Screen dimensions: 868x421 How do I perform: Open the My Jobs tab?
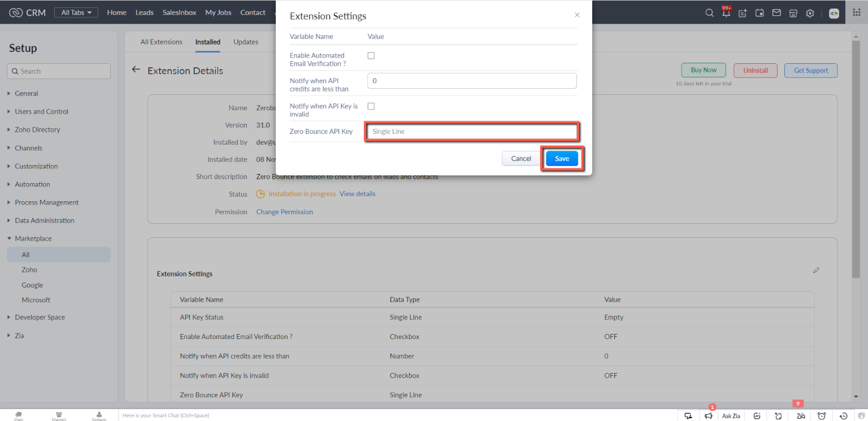pyautogui.click(x=218, y=12)
